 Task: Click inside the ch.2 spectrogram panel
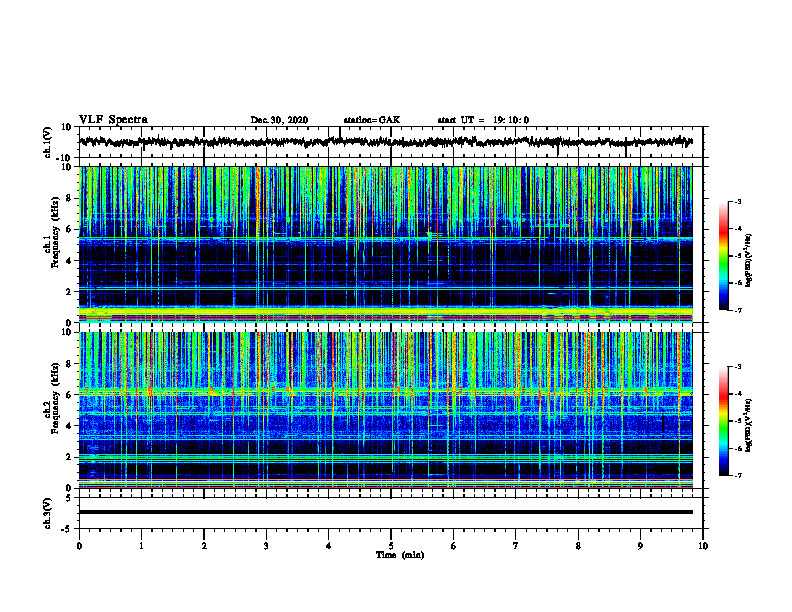coord(386,410)
